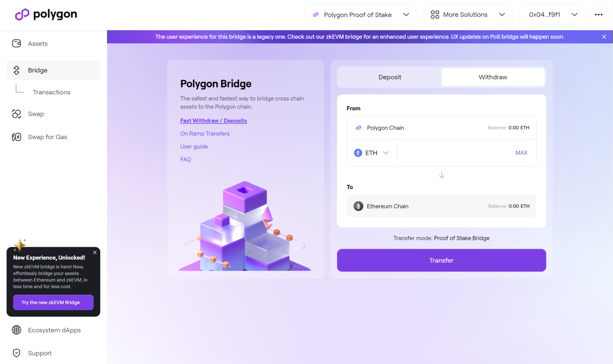Viewport: 613px width, 364px height.
Task: Select the Assets wallet icon
Action: [x=16, y=43]
